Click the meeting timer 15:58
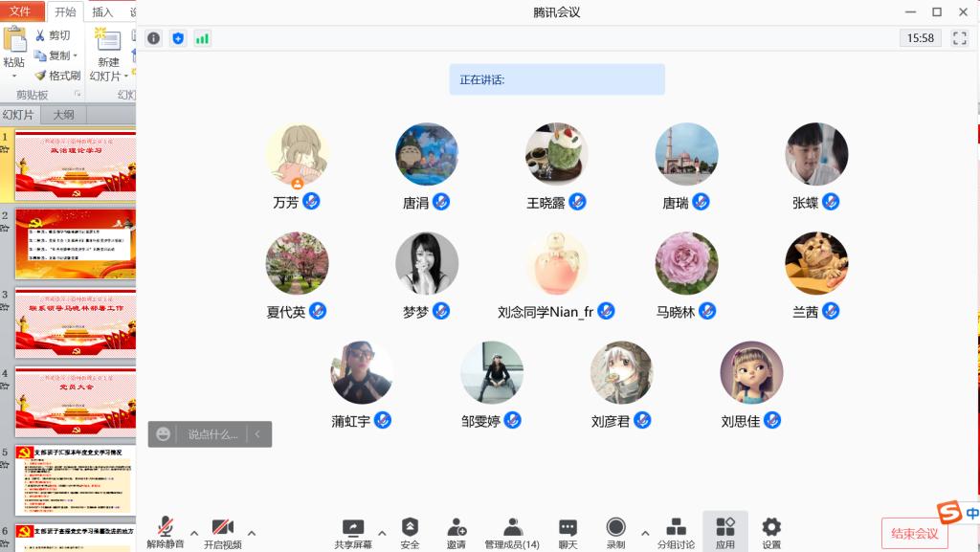The height and width of the screenshot is (552, 980). click(920, 38)
